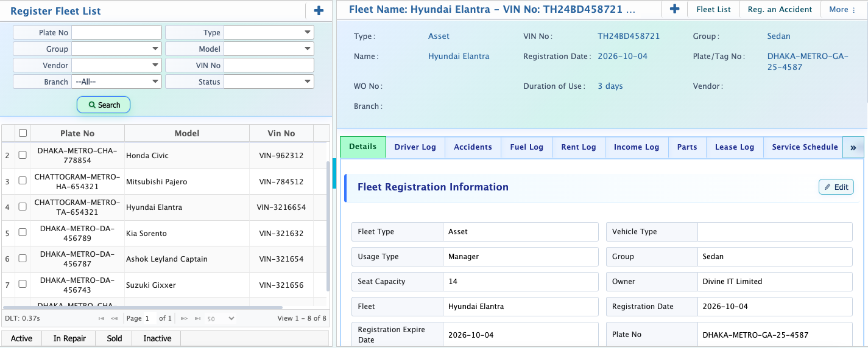Click the Divine IT Limited owner value
Viewport: 868px width, 348px height.
[775, 282]
